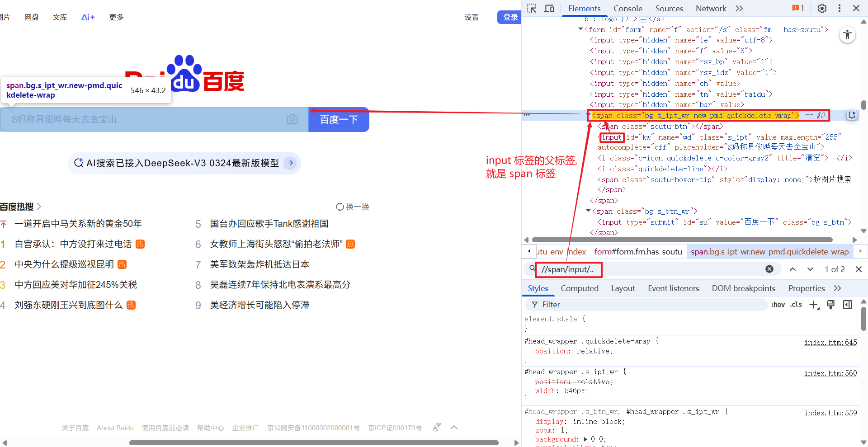The image size is (868, 447).
Task: Click the back-to-top chevron in footer
Action: point(454,427)
